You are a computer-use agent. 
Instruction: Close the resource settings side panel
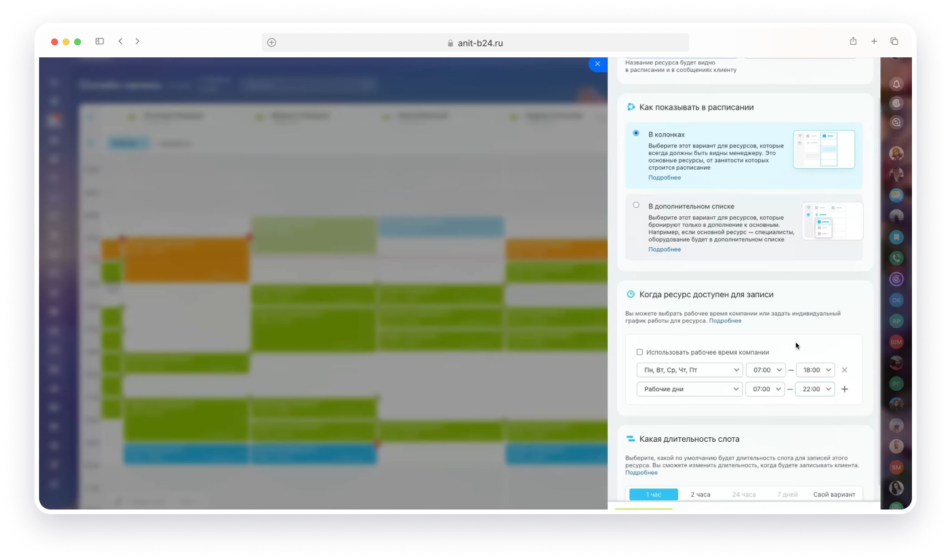pos(597,64)
